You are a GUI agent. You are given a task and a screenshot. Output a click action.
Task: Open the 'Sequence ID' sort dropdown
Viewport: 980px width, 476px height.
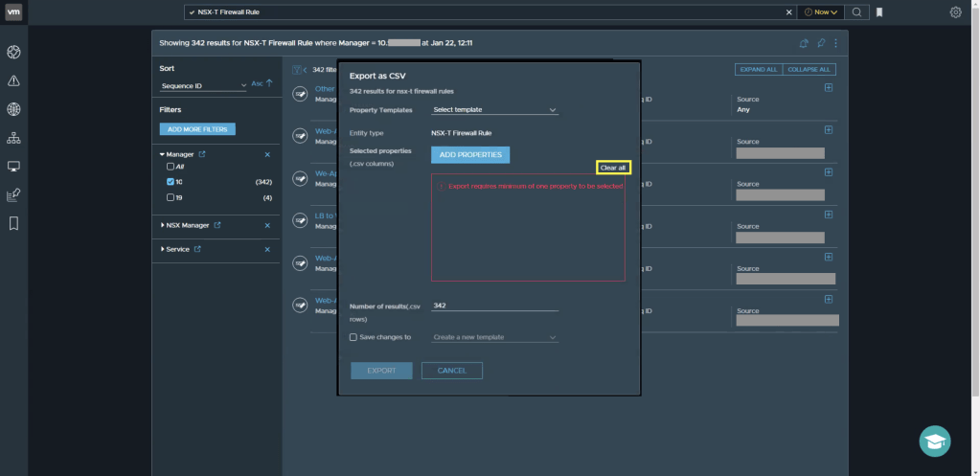point(203,85)
